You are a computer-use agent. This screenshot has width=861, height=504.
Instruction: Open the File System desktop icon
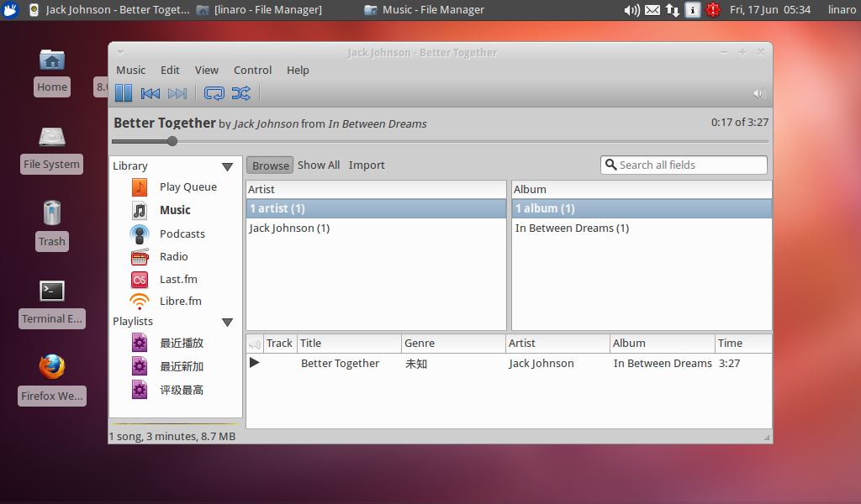coord(52,137)
